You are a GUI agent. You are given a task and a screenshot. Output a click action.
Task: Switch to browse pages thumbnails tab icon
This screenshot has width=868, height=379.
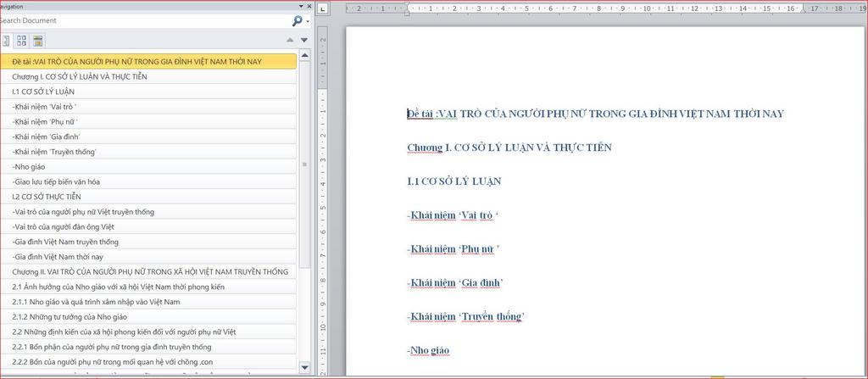(x=21, y=41)
